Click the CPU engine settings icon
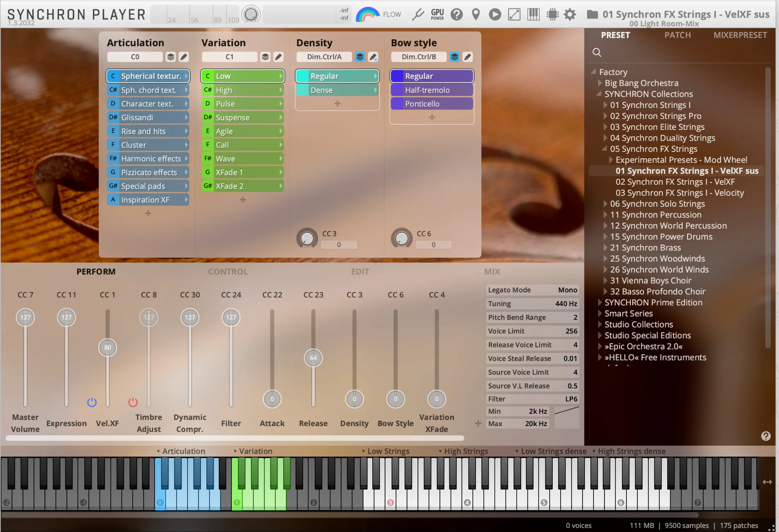The width and height of the screenshot is (779, 532). point(552,14)
